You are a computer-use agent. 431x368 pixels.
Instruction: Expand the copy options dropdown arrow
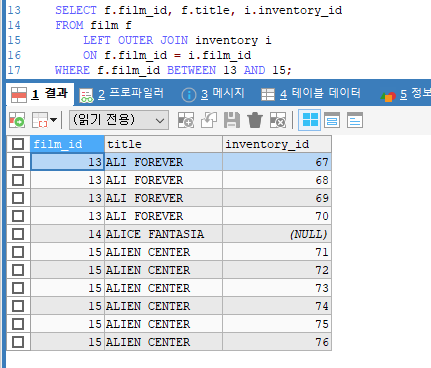(54, 120)
